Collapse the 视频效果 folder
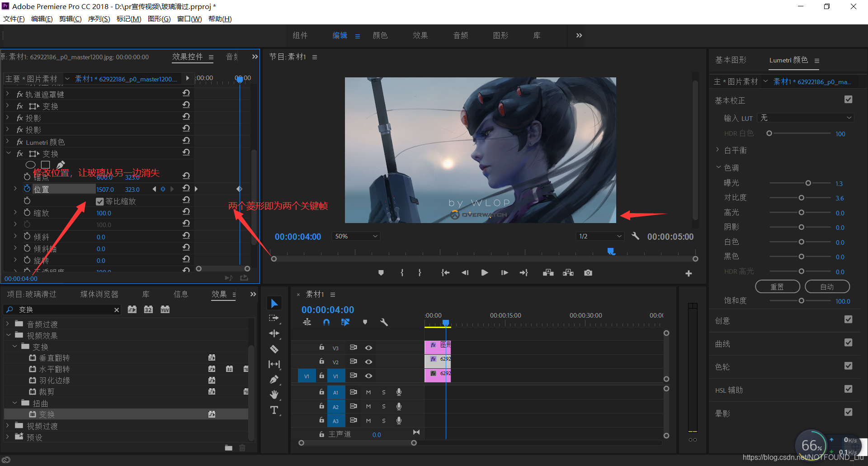Screen dimensions: 868x466 [x=9, y=335]
